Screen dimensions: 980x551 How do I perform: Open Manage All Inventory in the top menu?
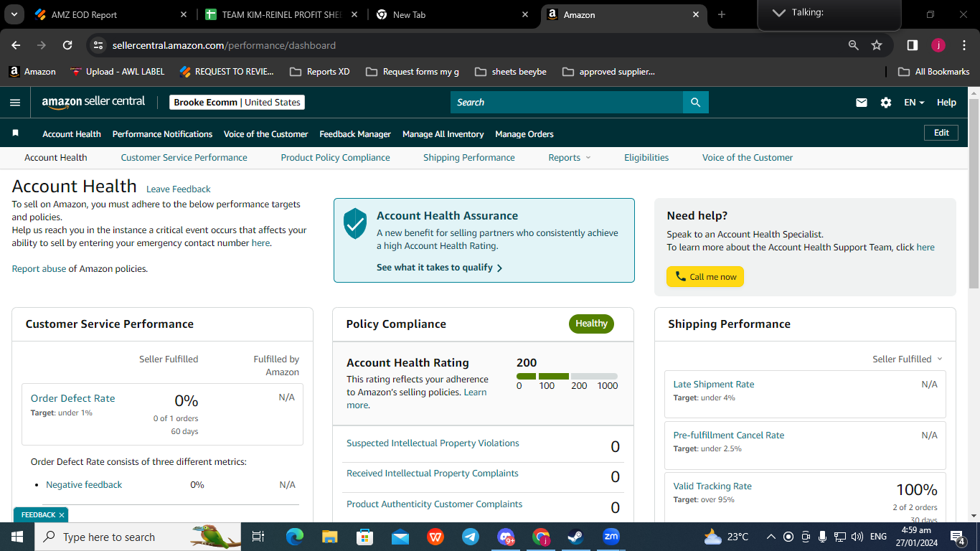coord(443,134)
